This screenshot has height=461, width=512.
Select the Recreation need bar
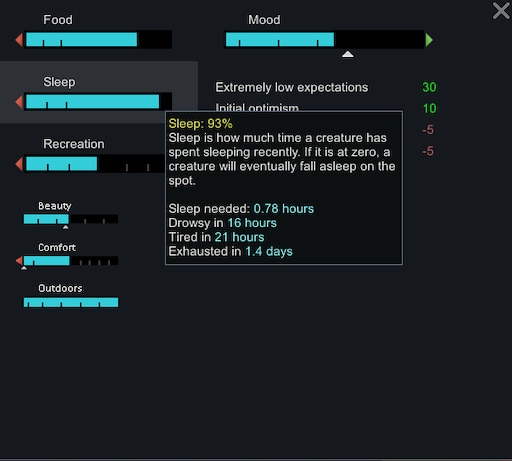click(x=95, y=164)
